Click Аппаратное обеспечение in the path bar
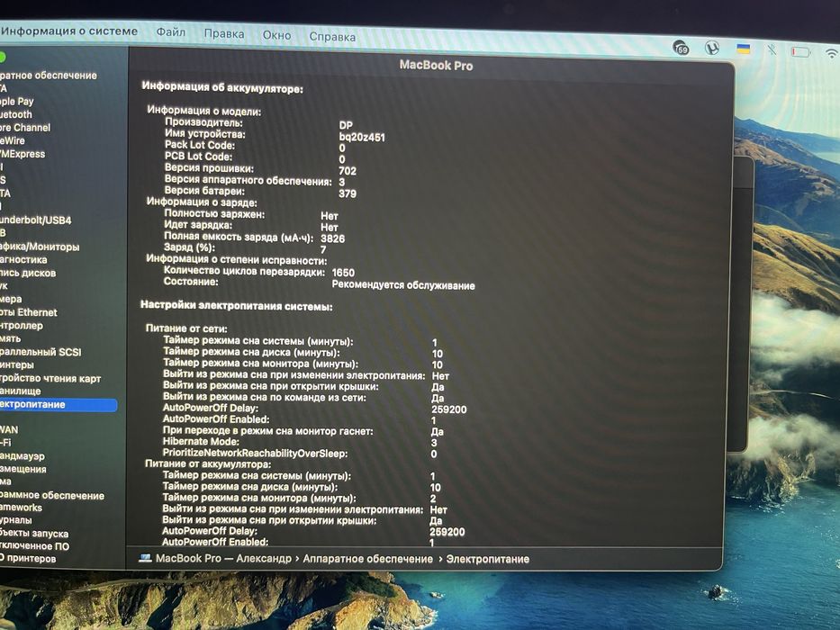Screen dimensions: 840x630 [x=367, y=559]
